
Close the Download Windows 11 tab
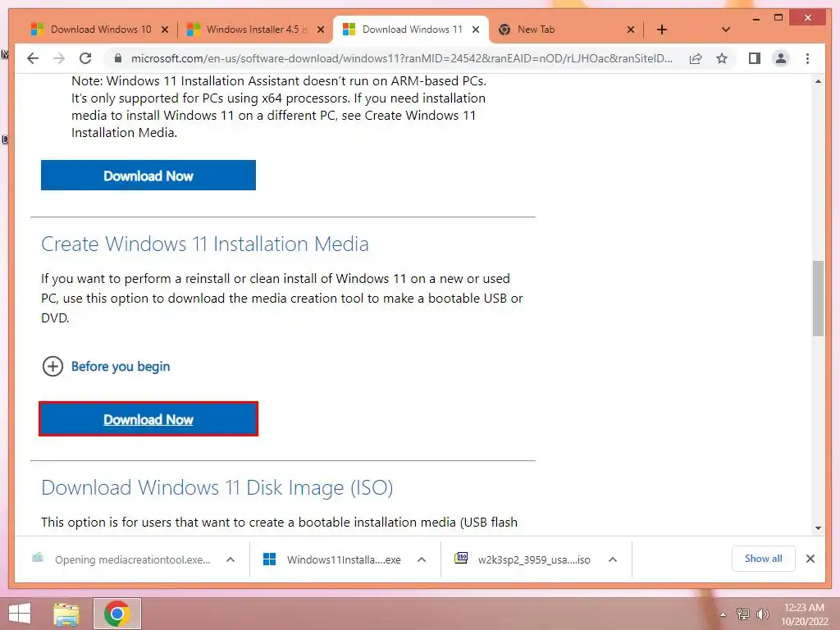coord(476,30)
